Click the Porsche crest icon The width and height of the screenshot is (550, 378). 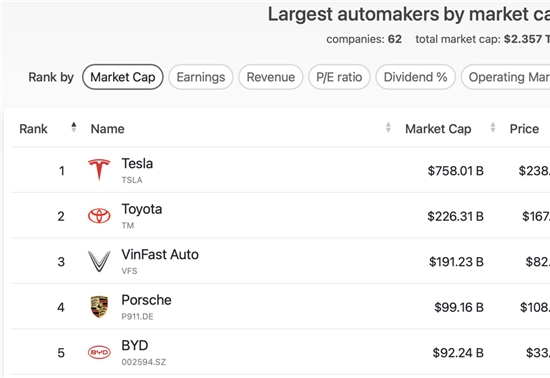(x=99, y=307)
